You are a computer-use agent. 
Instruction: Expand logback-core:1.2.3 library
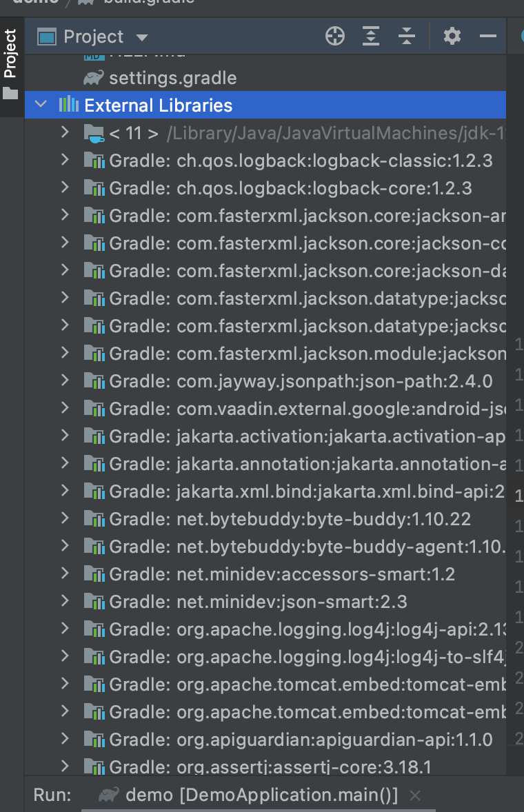[x=65, y=187]
